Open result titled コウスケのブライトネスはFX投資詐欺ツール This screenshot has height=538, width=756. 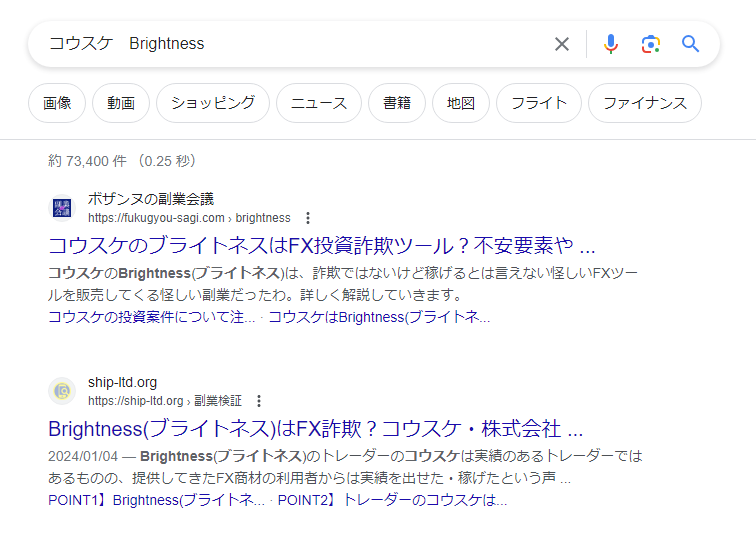[x=321, y=246]
